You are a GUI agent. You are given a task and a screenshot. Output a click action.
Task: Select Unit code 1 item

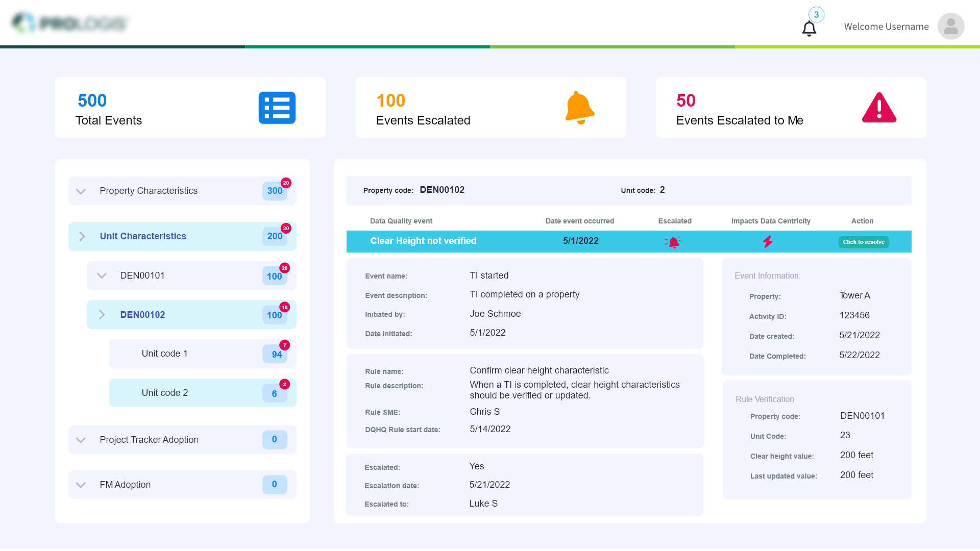click(165, 354)
